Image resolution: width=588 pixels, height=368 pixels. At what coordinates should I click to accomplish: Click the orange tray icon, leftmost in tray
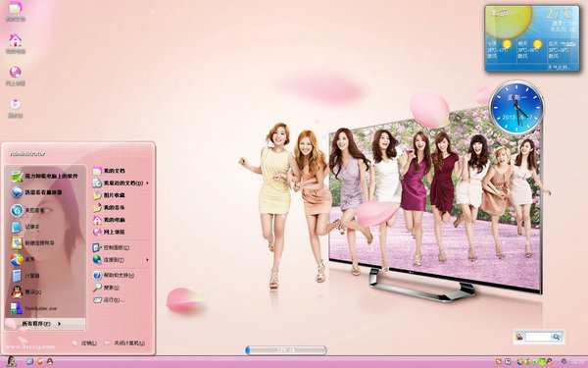point(498,361)
